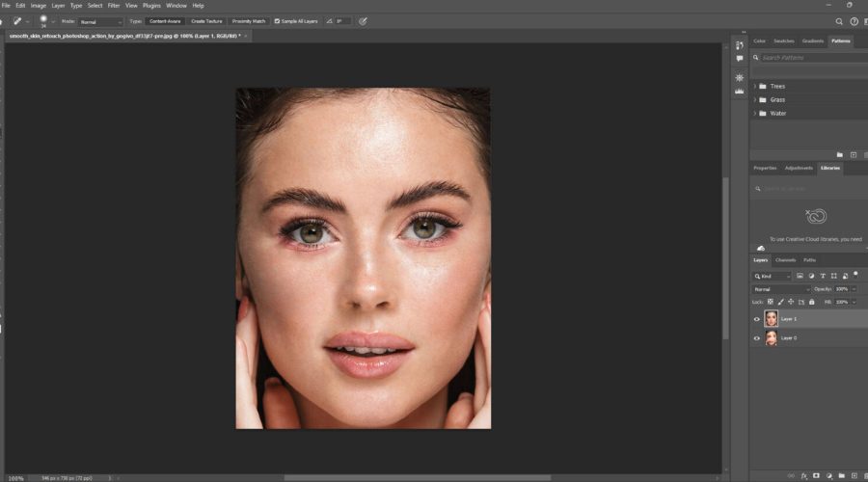Create a new layer group icon
Screen dimensions: 868x482
click(841, 476)
